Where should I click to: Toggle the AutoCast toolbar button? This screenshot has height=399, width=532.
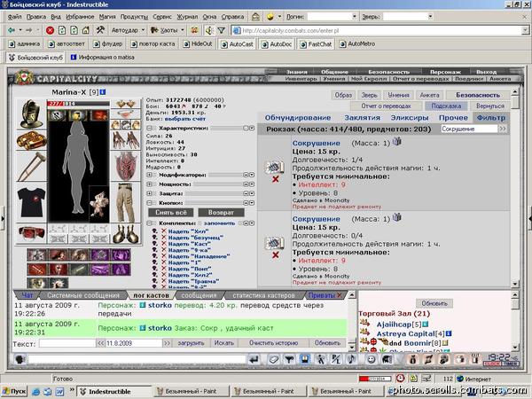[x=237, y=44]
